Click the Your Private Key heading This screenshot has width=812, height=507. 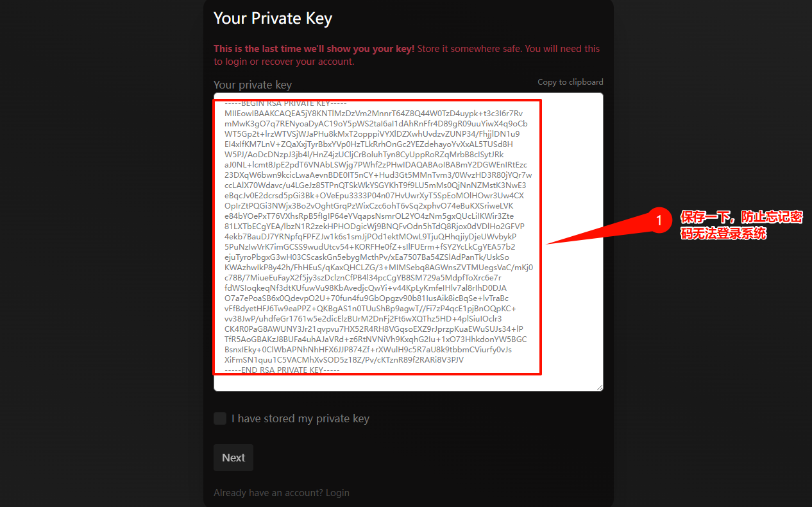[273, 18]
